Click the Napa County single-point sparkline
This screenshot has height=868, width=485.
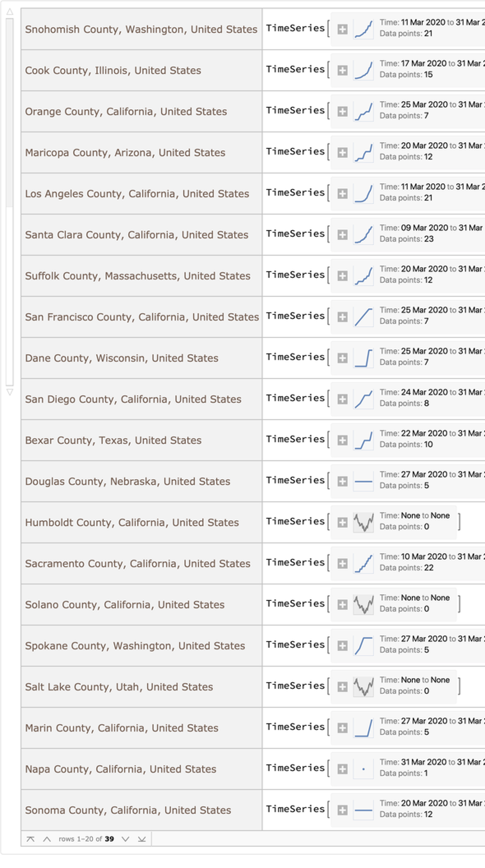coord(363,769)
